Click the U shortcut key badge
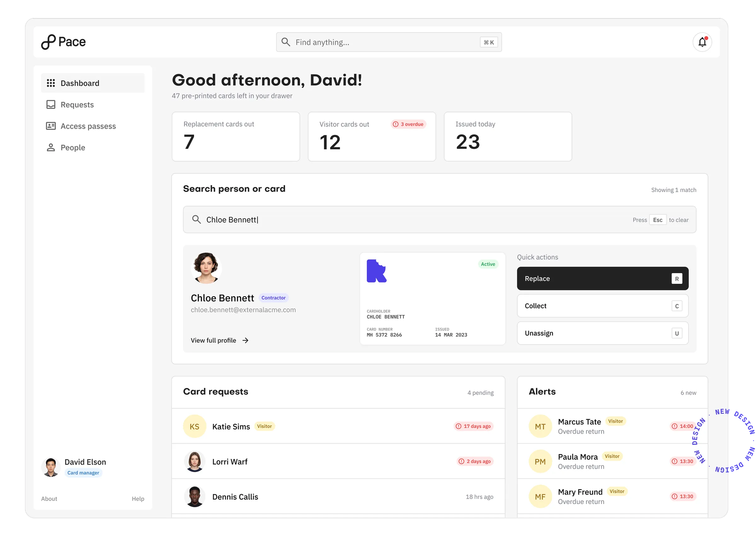Screen dimensions: 756x540 677,333
